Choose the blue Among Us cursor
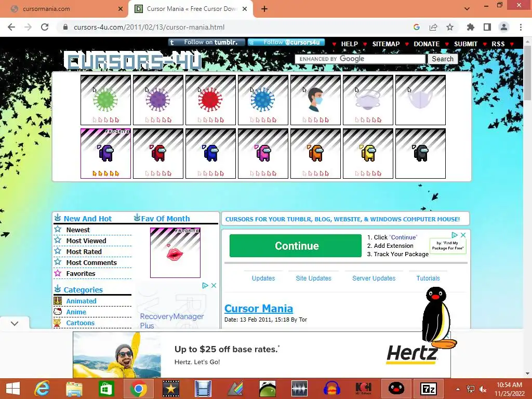 pyautogui.click(x=210, y=153)
